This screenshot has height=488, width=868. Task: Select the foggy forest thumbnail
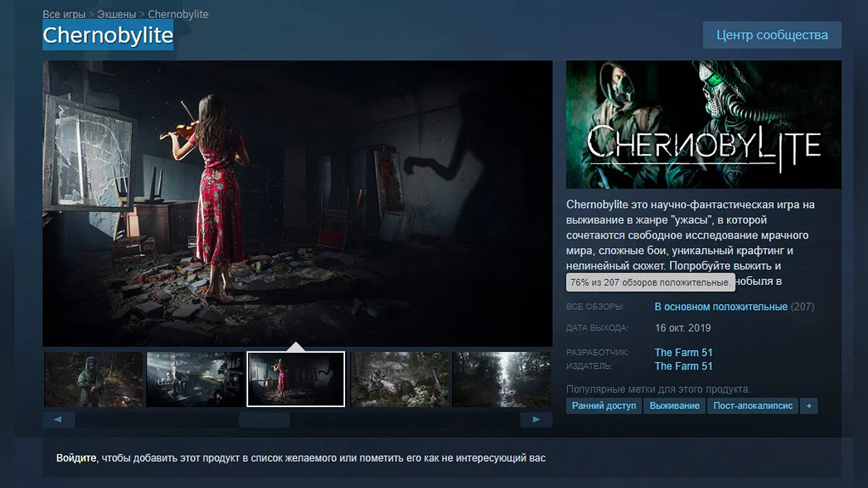pyautogui.click(x=502, y=379)
